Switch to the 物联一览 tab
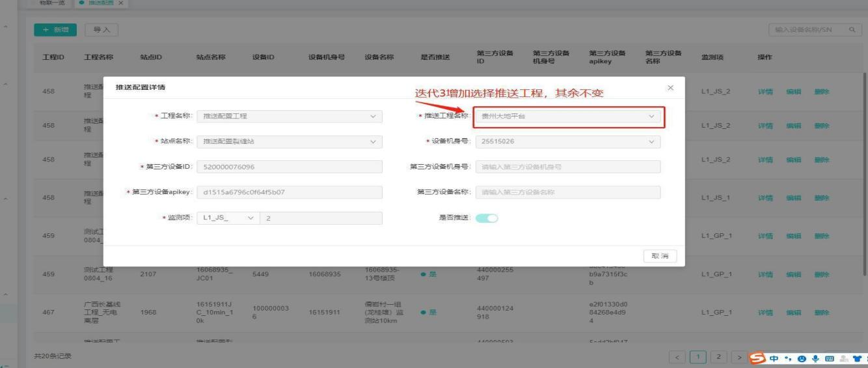 coord(48,3)
